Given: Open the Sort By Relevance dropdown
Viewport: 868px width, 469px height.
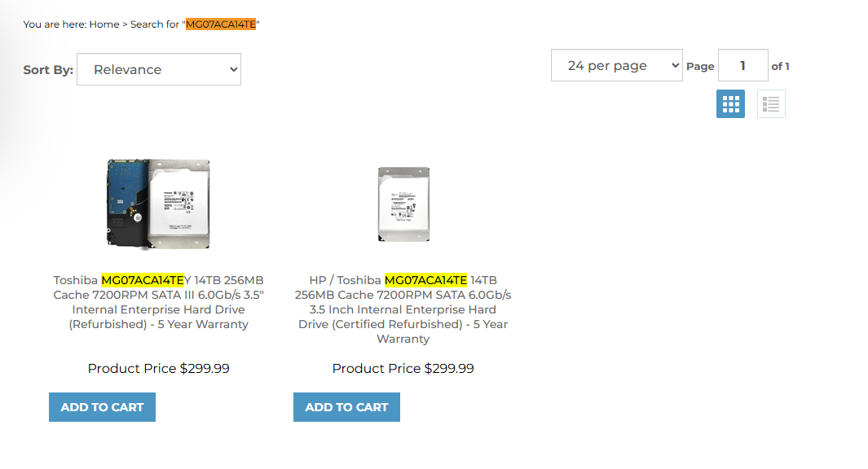Looking at the screenshot, I should point(159,69).
